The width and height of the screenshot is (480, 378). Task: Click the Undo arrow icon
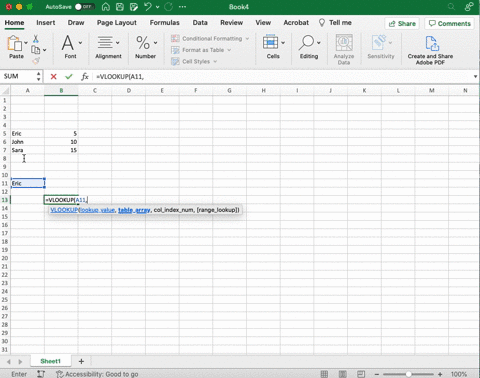[148, 7]
